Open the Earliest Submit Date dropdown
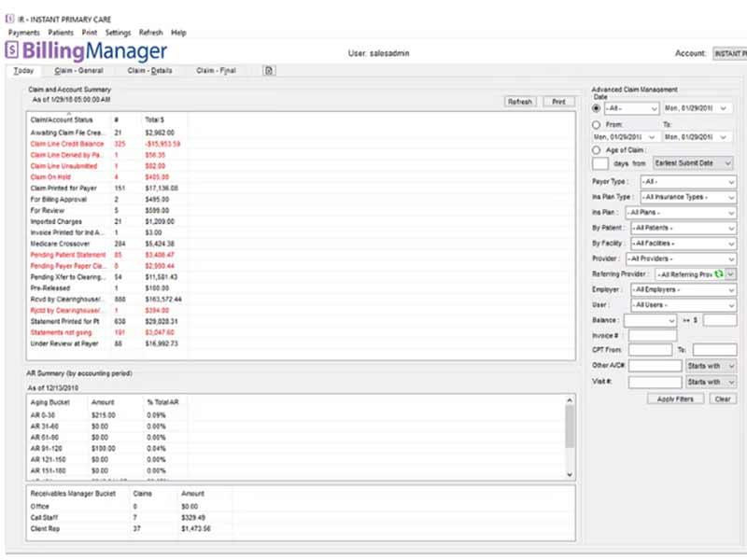The image size is (747, 560). [x=693, y=163]
